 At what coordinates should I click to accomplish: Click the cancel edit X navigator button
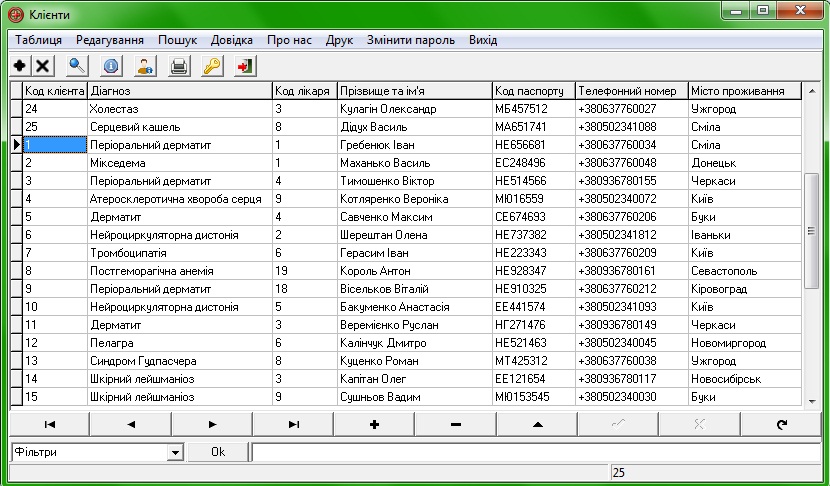point(699,424)
